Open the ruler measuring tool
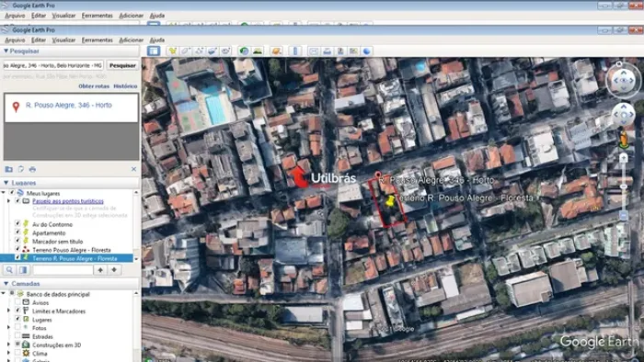The width and height of the screenshot is (644, 362). click(295, 51)
